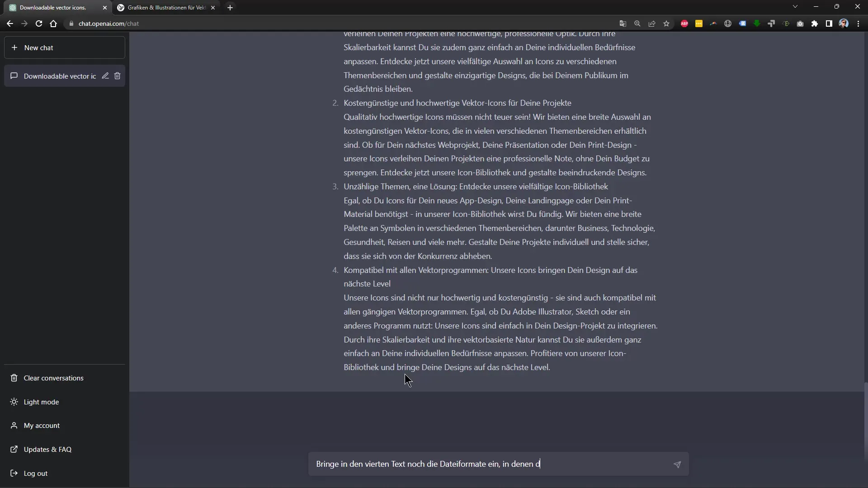Viewport: 868px width, 488px height.
Task: Click the edit conversation icon
Action: point(105,75)
